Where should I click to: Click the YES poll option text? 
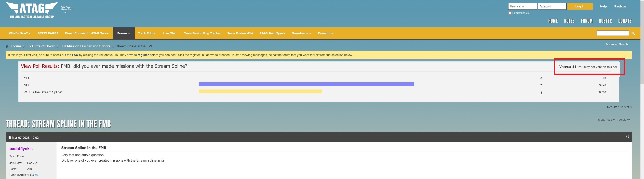click(x=27, y=78)
